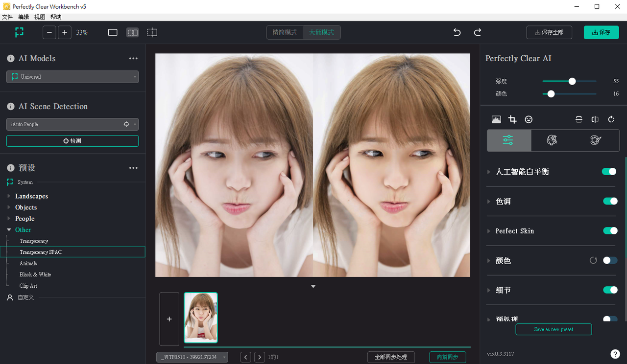This screenshot has height=364, width=627.
Task: Open the histogram icon
Action: click(x=496, y=119)
